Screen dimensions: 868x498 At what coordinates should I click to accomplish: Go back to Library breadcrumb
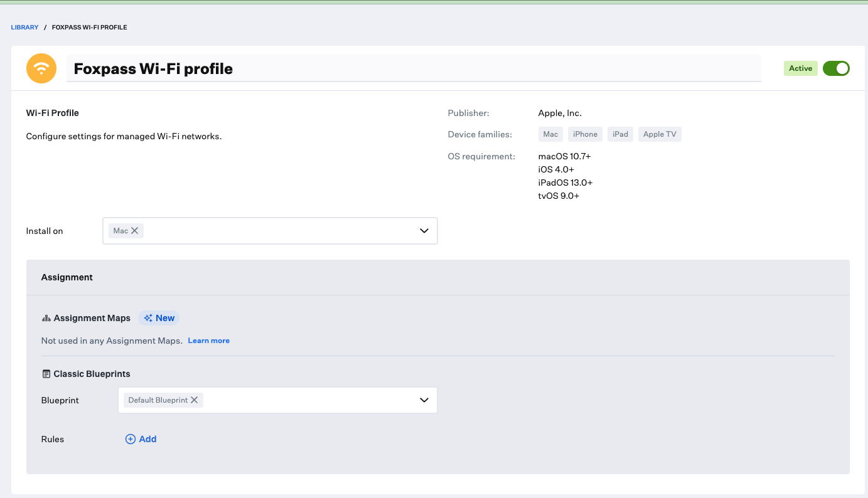coord(24,28)
